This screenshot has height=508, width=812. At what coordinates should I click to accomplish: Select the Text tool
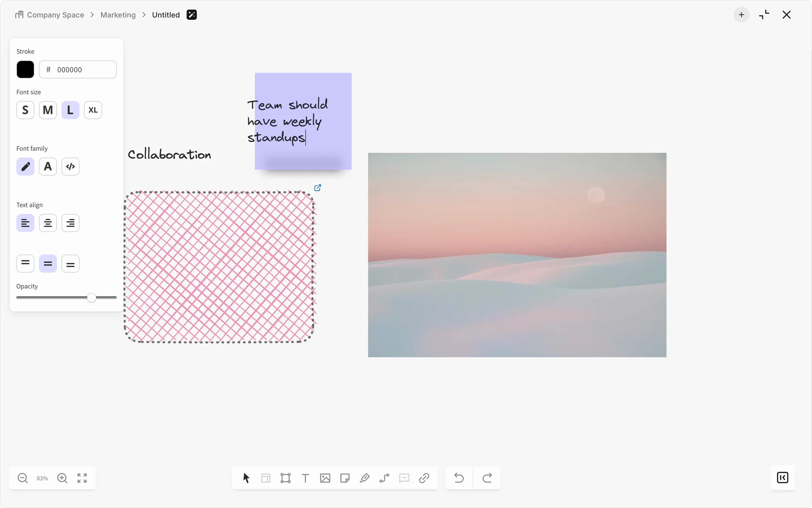305,478
